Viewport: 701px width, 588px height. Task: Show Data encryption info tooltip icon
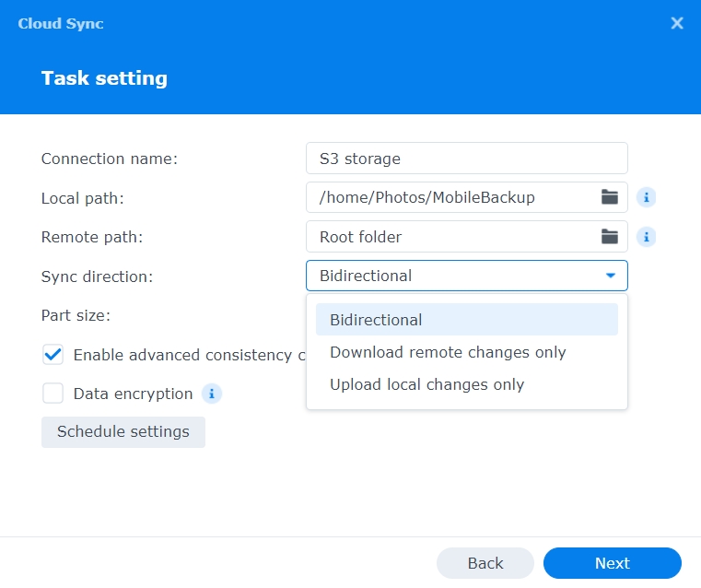click(212, 394)
